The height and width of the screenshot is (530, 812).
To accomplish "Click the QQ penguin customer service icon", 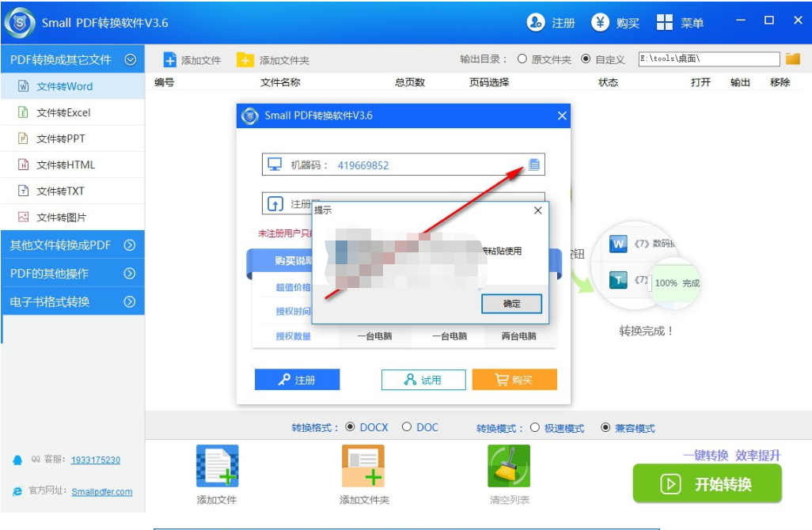I will pyautogui.click(x=17, y=460).
